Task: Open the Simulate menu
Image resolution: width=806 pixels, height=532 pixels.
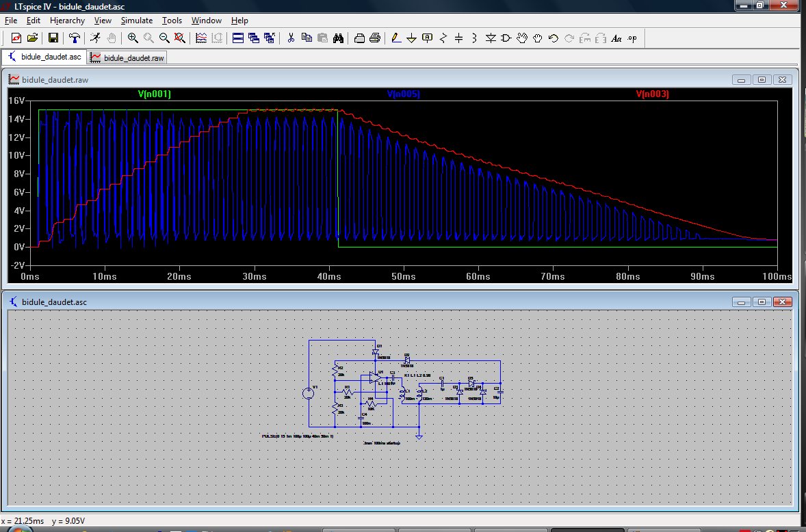Action: pos(137,21)
